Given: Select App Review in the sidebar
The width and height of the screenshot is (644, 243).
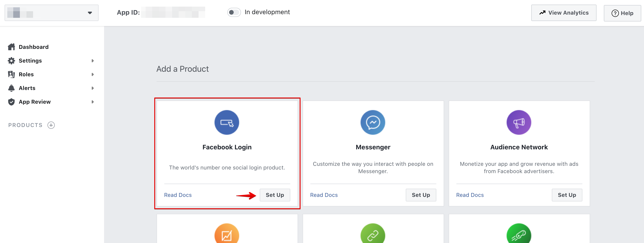Looking at the screenshot, I should [34, 102].
